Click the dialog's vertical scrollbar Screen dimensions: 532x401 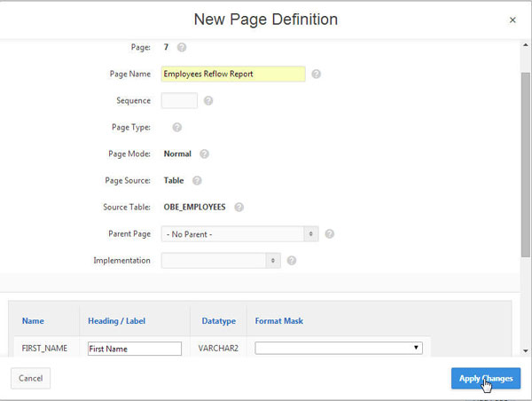point(526,160)
